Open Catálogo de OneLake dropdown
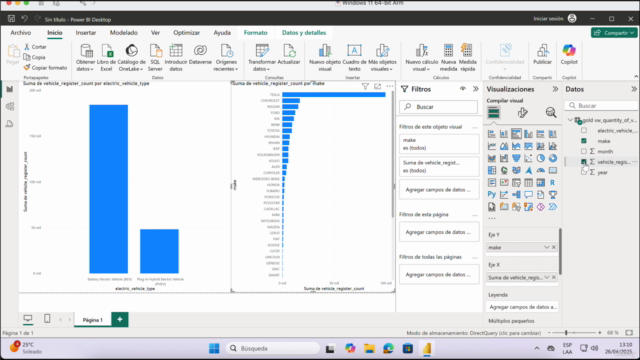 (x=131, y=58)
